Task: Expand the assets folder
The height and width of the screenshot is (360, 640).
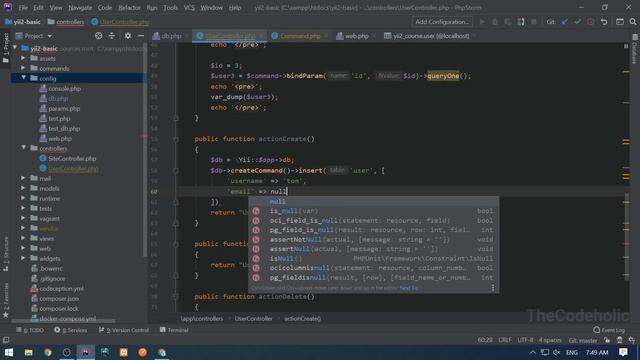Action: (23, 58)
